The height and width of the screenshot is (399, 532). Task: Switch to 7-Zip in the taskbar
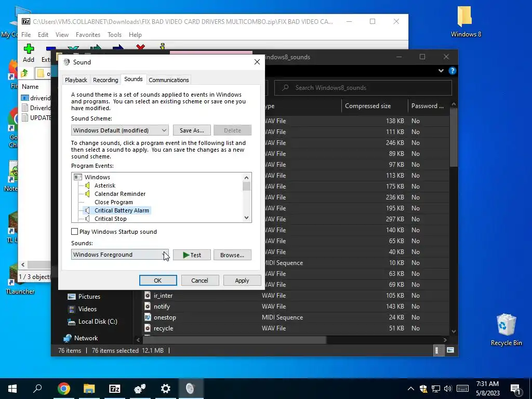pyautogui.click(x=114, y=389)
